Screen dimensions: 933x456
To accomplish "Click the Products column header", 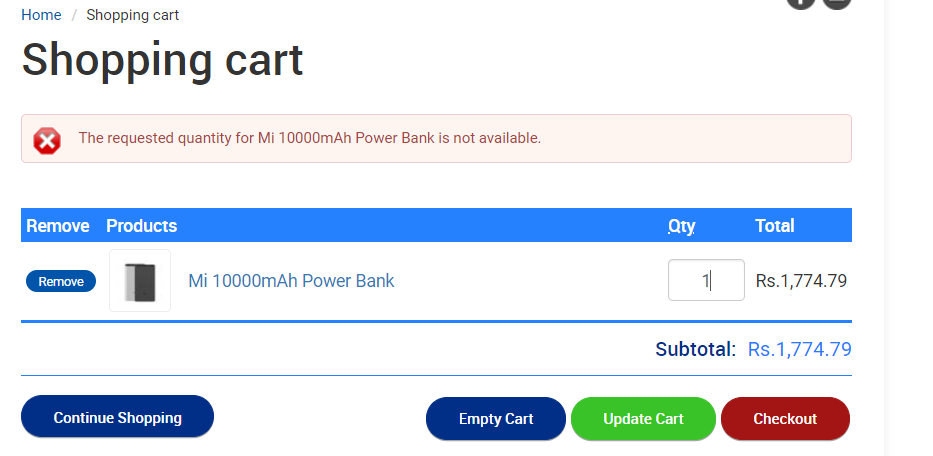I will click(x=142, y=226).
